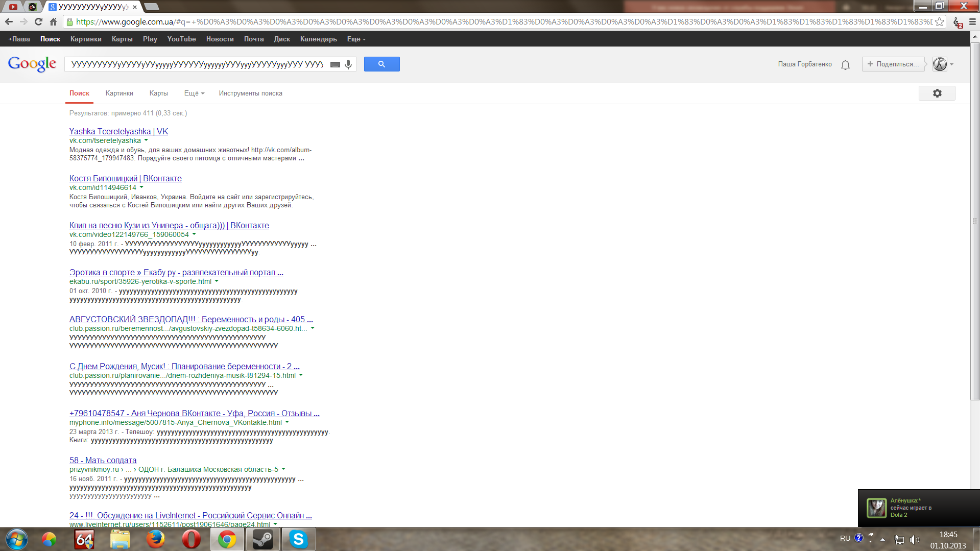Expand the Ещё dropdown under search box

194,93
